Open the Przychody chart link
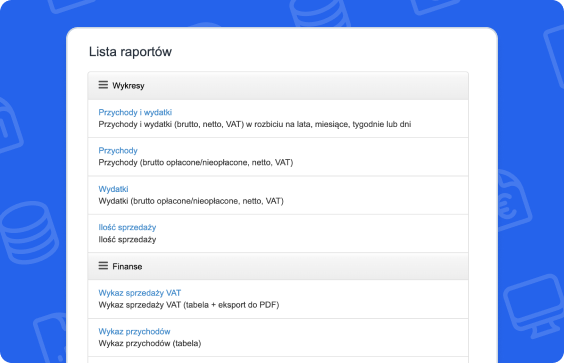 click(118, 150)
